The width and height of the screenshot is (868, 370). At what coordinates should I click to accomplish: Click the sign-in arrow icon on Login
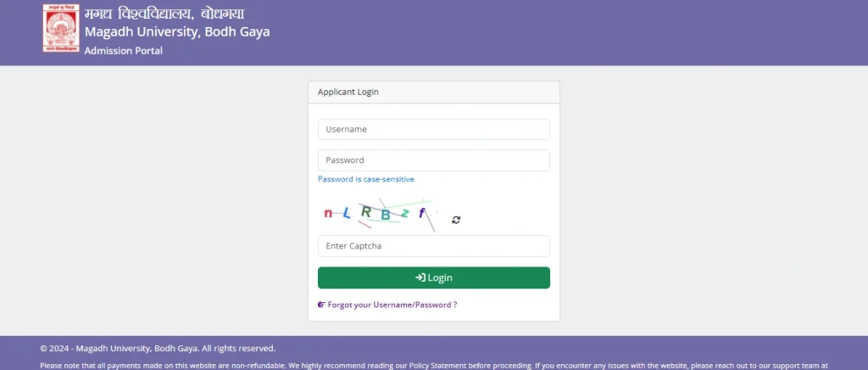[x=420, y=277]
